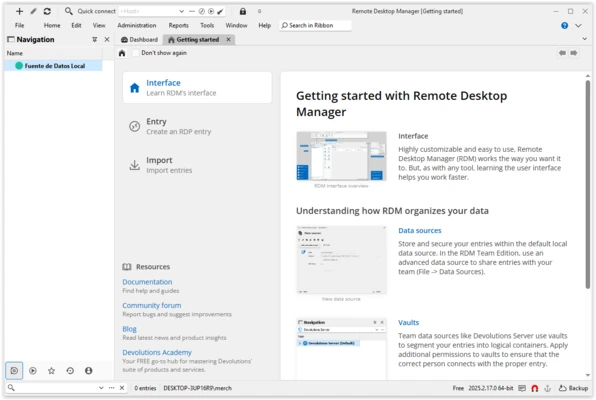This screenshot has height=400, width=596.
Task: Open recent history clock icon in navigation footer
Action: tap(70, 370)
